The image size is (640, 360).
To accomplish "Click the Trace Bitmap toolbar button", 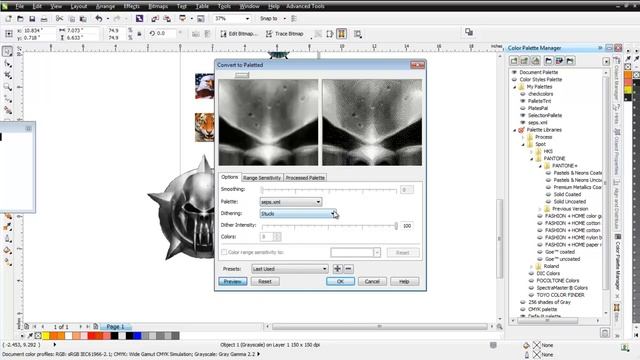I will pyautogui.click(x=285, y=34).
